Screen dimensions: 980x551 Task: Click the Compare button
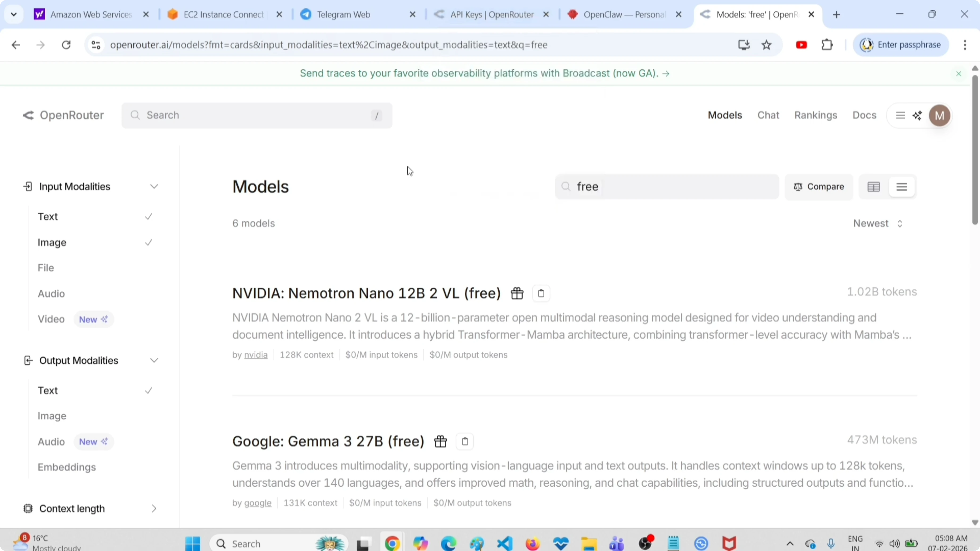pos(819,187)
